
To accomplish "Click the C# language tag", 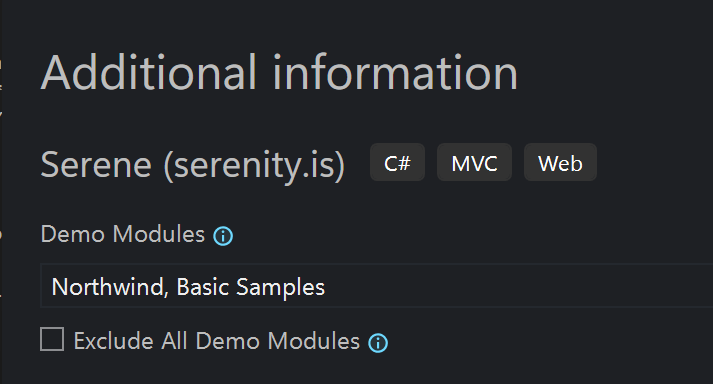I will [x=397, y=162].
